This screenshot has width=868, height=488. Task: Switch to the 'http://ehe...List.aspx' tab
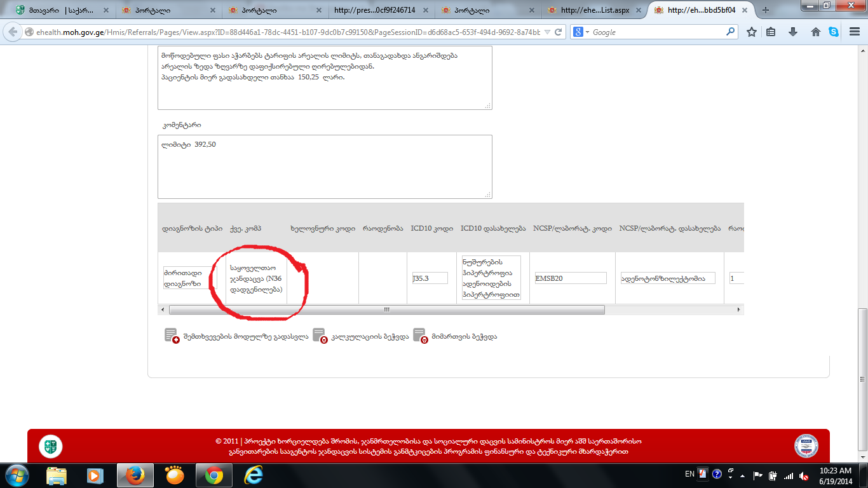tap(594, 10)
